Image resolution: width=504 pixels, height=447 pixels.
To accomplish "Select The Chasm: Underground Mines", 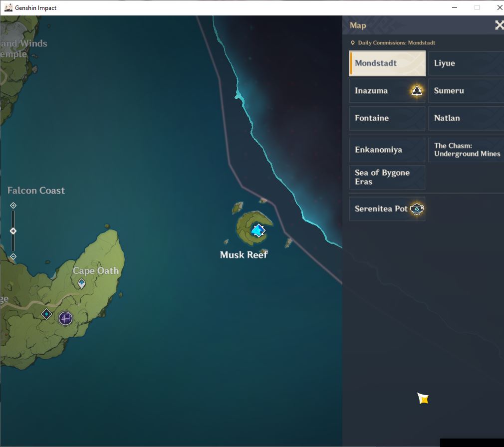I will tap(466, 150).
